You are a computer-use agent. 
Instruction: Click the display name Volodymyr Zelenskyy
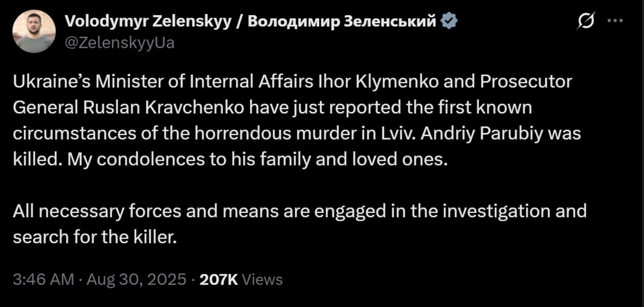[148, 21]
